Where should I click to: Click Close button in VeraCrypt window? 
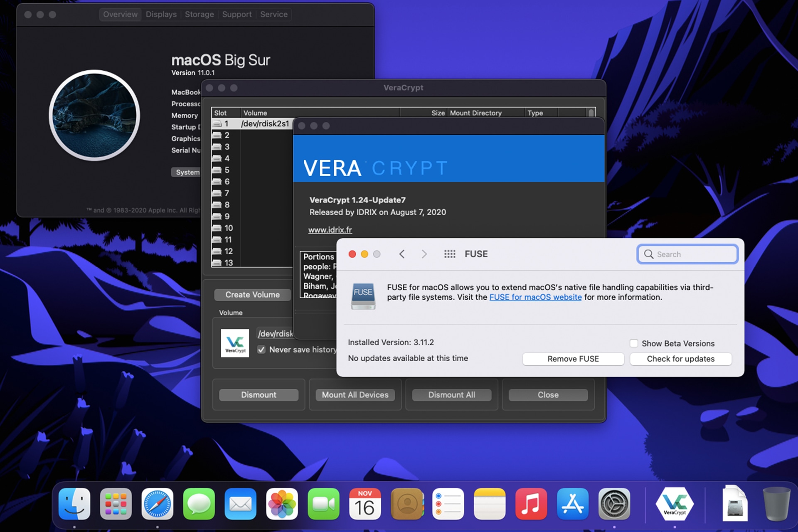[x=548, y=395]
